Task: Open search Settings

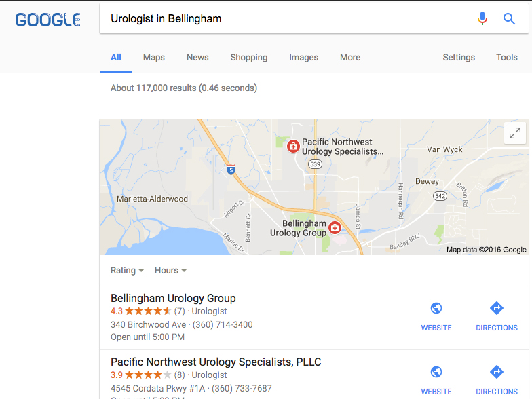Action: click(x=459, y=57)
